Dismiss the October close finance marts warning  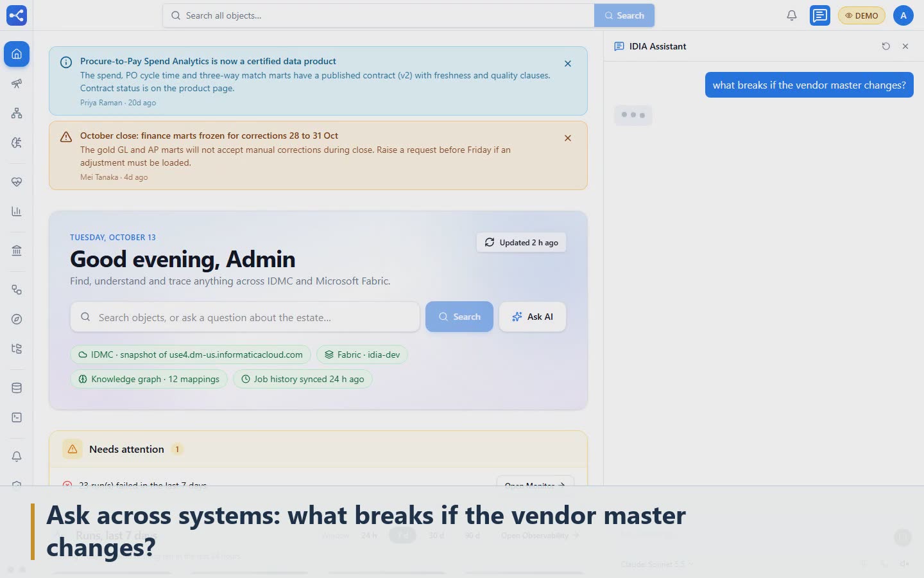click(568, 138)
